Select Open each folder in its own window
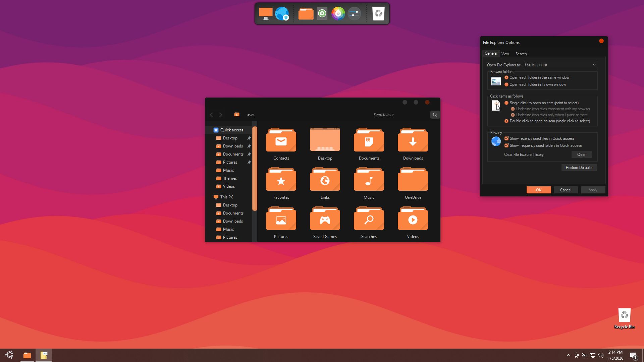The height and width of the screenshot is (362, 644). (x=506, y=84)
